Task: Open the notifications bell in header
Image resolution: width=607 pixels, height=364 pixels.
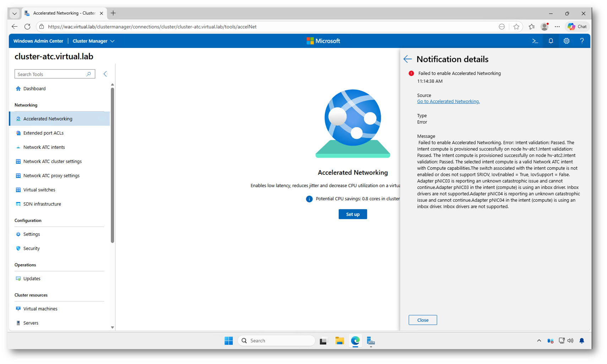Action: click(551, 41)
